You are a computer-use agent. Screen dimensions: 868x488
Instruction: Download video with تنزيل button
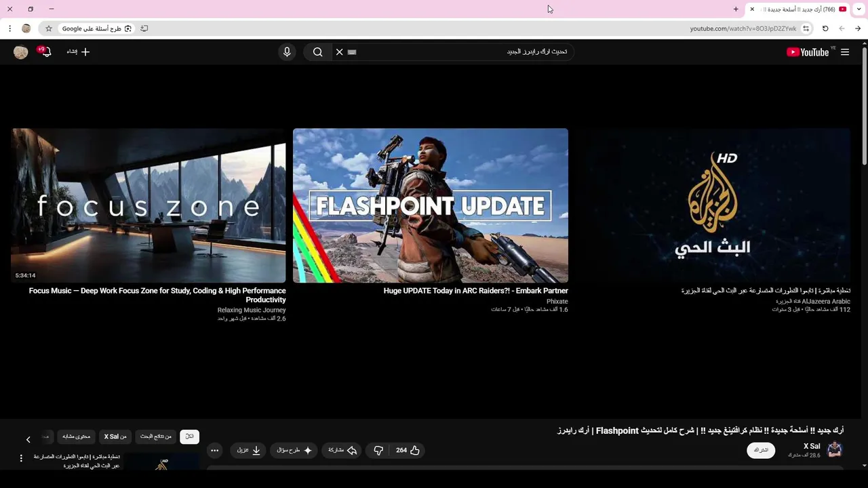coord(248,450)
